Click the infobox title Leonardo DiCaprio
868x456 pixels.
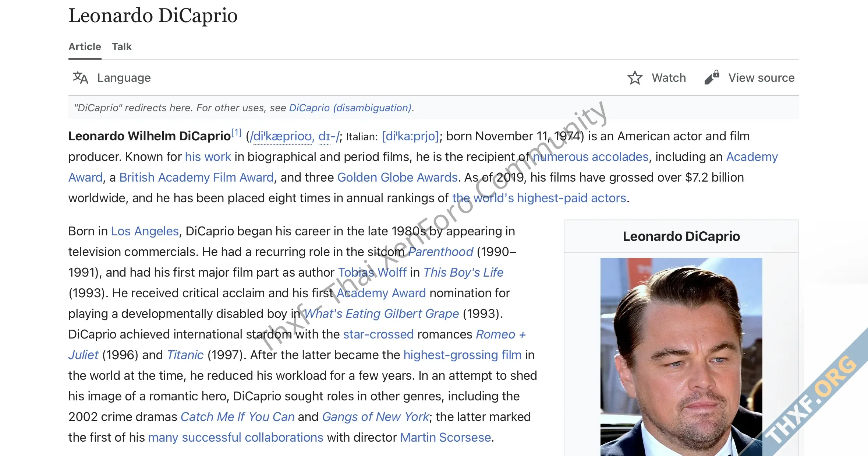click(681, 236)
